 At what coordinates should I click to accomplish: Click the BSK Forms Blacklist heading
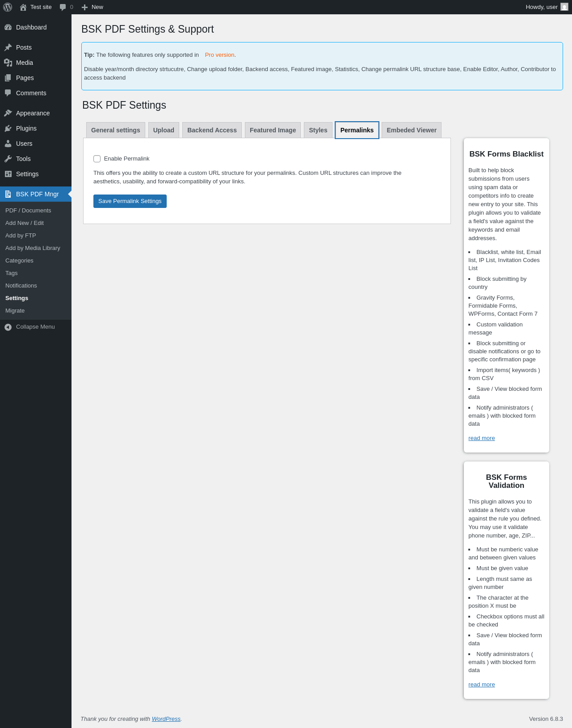tap(506, 154)
